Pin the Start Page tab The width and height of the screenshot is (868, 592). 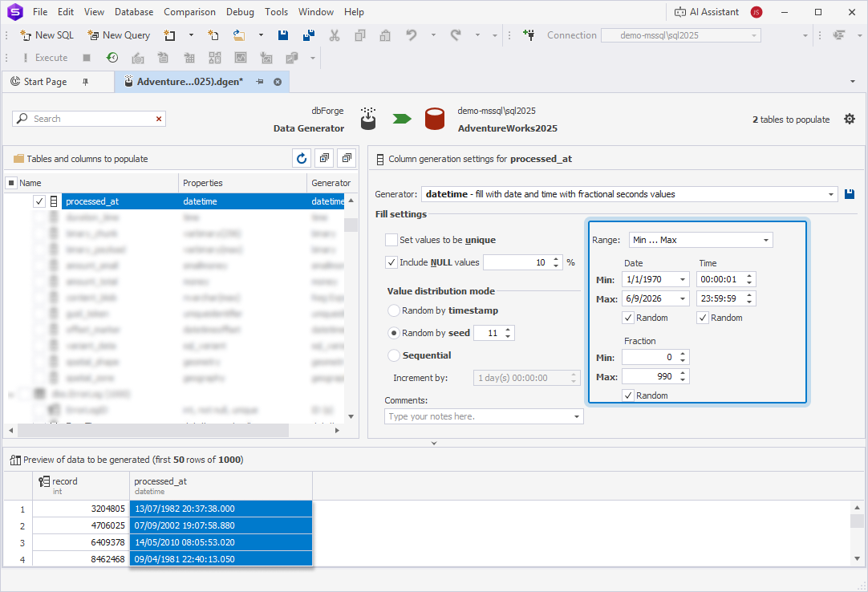[x=85, y=81]
